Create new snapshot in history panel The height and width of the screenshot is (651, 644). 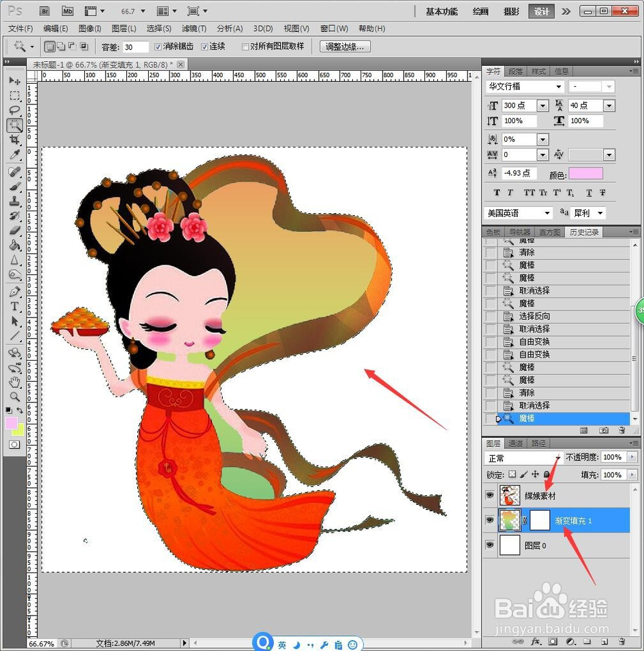coord(603,430)
